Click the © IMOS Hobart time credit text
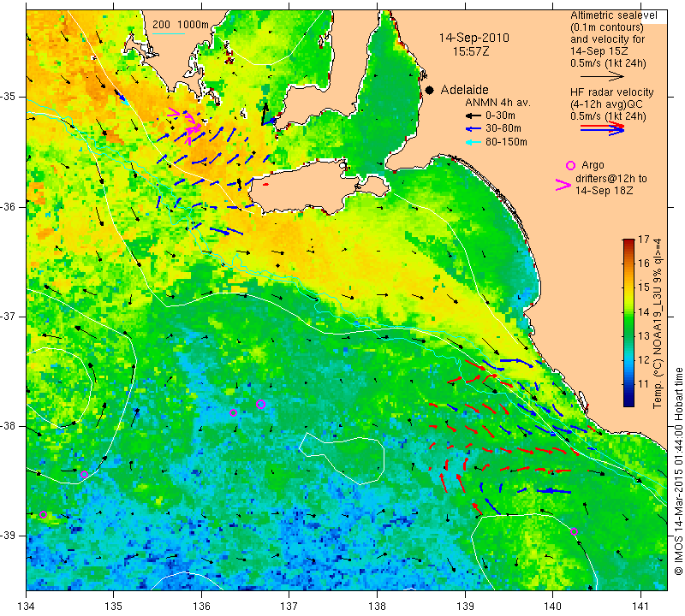This screenshot has width=685, height=616. [678, 471]
